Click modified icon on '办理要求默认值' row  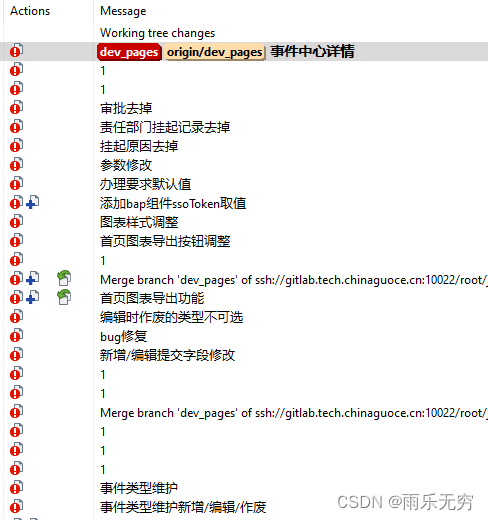click(x=16, y=184)
